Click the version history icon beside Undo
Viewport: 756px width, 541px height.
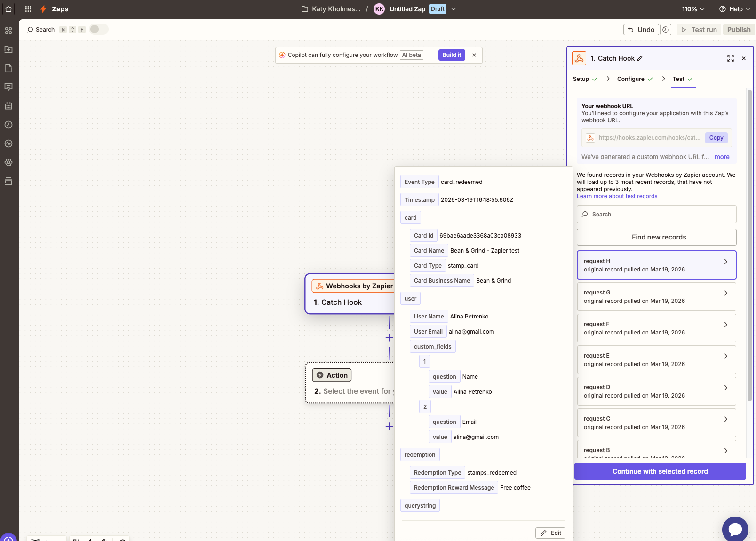coord(666,30)
